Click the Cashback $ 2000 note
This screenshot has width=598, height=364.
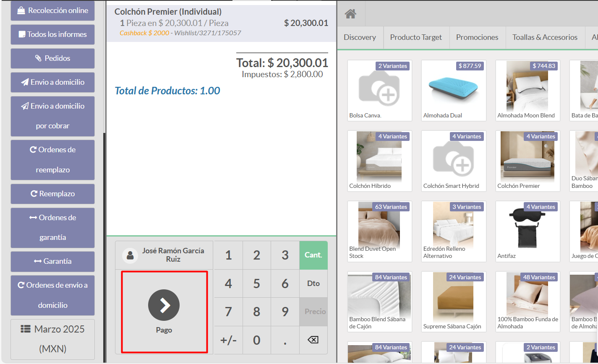[x=144, y=33]
